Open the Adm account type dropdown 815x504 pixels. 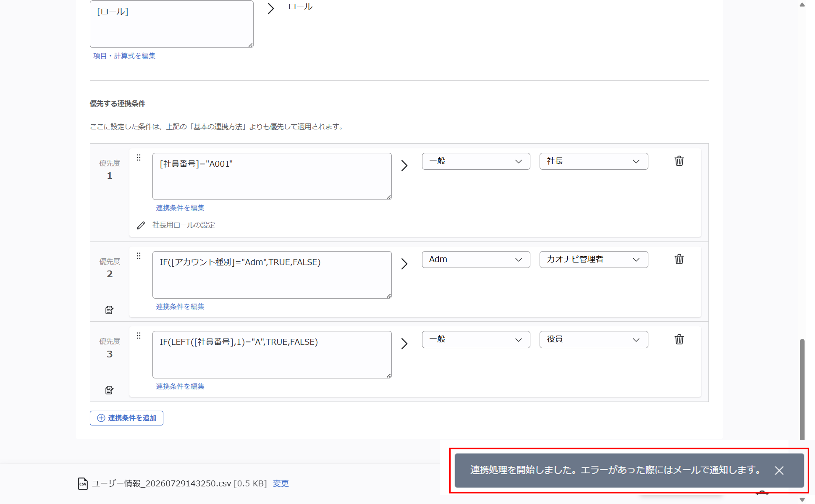click(476, 259)
